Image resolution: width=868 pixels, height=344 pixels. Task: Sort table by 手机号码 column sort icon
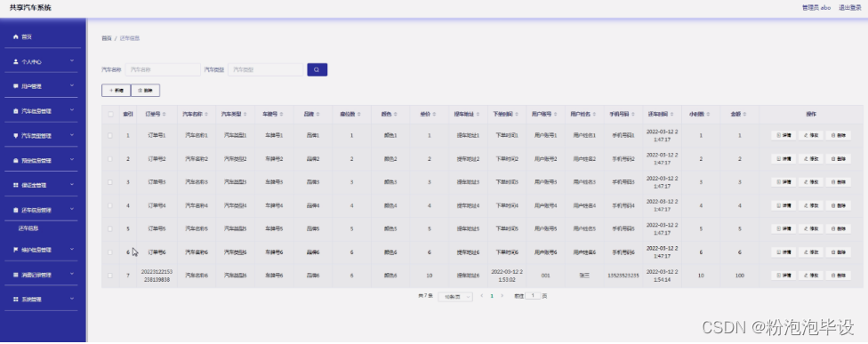click(634, 115)
